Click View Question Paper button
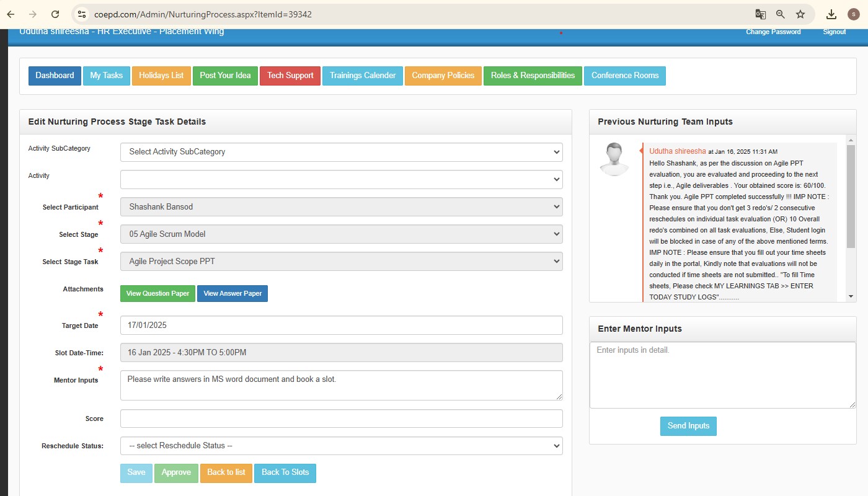Image resolution: width=868 pixels, height=496 pixels. pyautogui.click(x=157, y=293)
